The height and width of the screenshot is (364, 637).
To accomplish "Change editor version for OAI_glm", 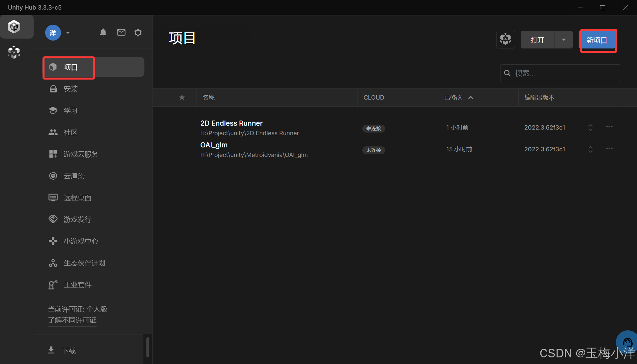I will coord(590,149).
